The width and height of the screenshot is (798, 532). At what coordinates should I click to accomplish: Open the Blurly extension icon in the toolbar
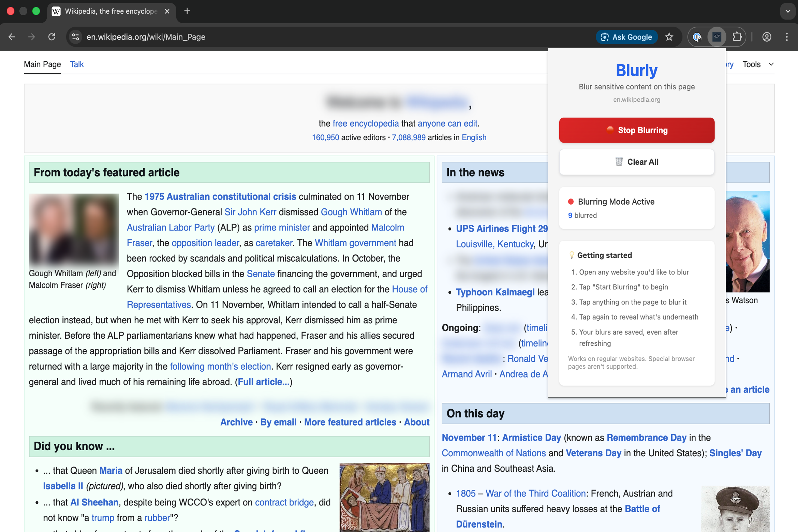coord(717,37)
